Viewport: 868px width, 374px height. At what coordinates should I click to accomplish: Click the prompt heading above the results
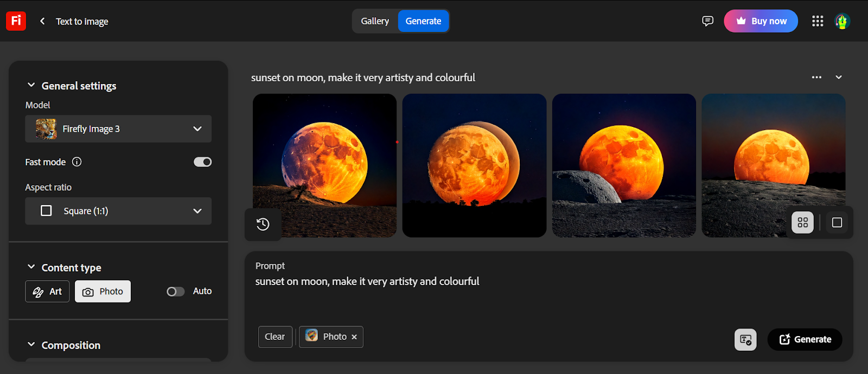tap(363, 78)
